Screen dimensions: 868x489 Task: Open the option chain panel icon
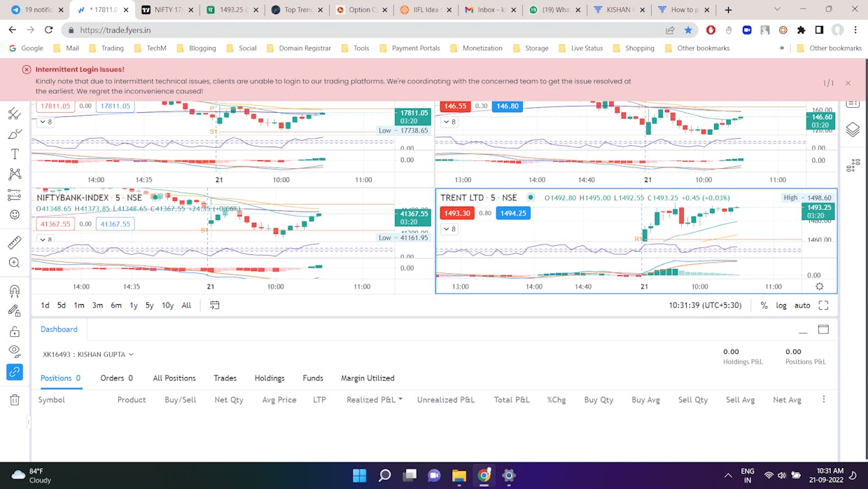click(x=853, y=167)
